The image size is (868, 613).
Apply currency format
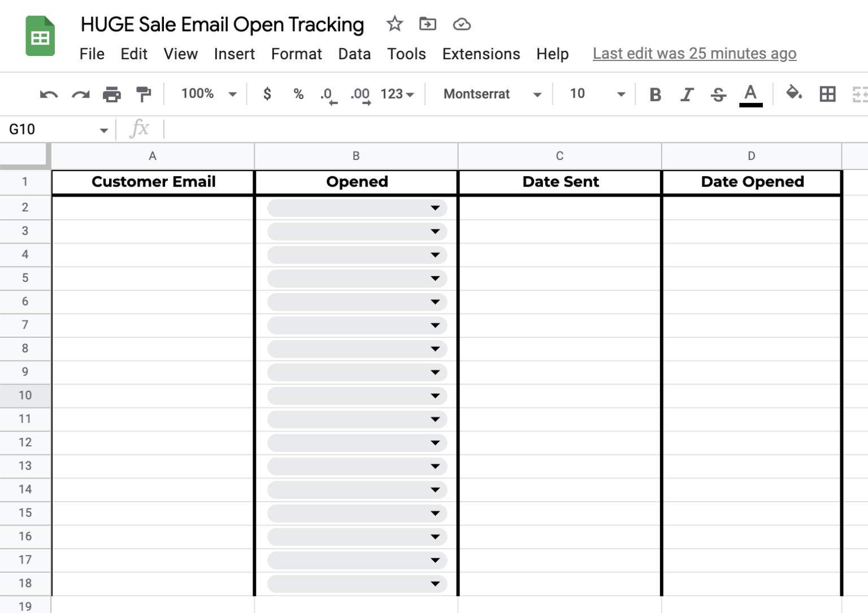[x=267, y=94]
